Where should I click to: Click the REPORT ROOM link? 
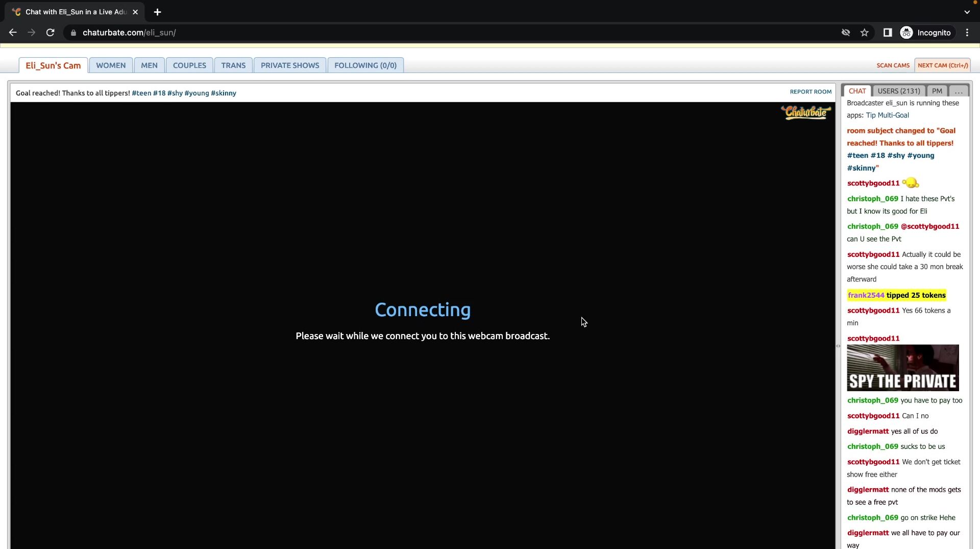pyautogui.click(x=811, y=92)
